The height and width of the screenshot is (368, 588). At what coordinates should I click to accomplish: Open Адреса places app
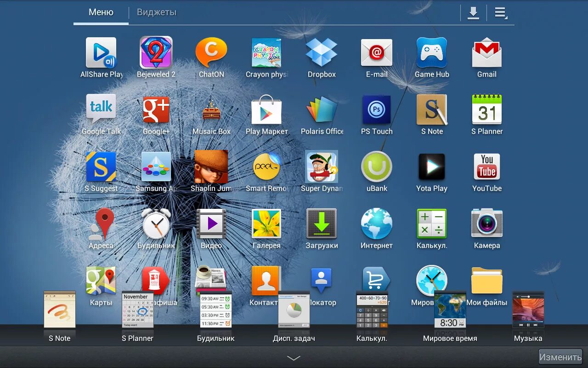pos(101,224)
